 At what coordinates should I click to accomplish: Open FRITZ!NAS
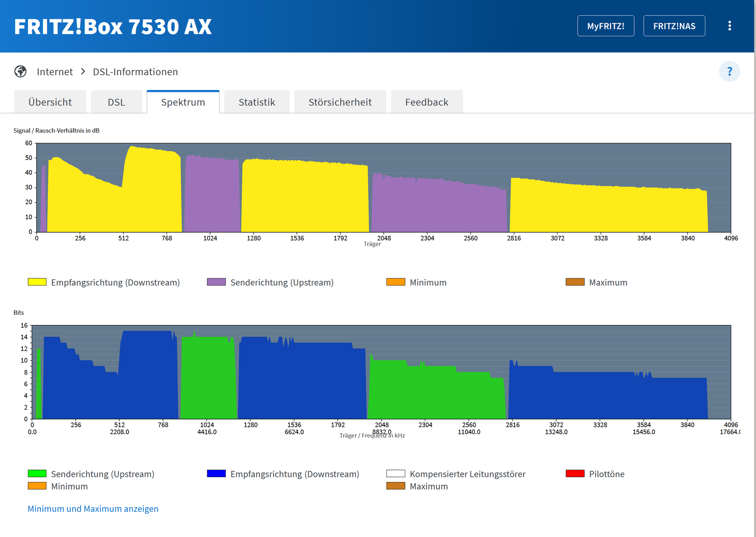674,26
